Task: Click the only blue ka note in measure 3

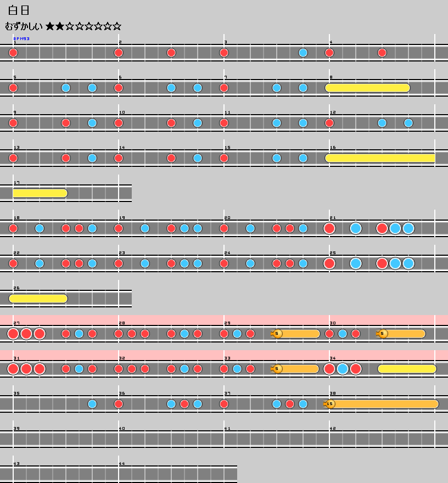Action: (303, 53)
